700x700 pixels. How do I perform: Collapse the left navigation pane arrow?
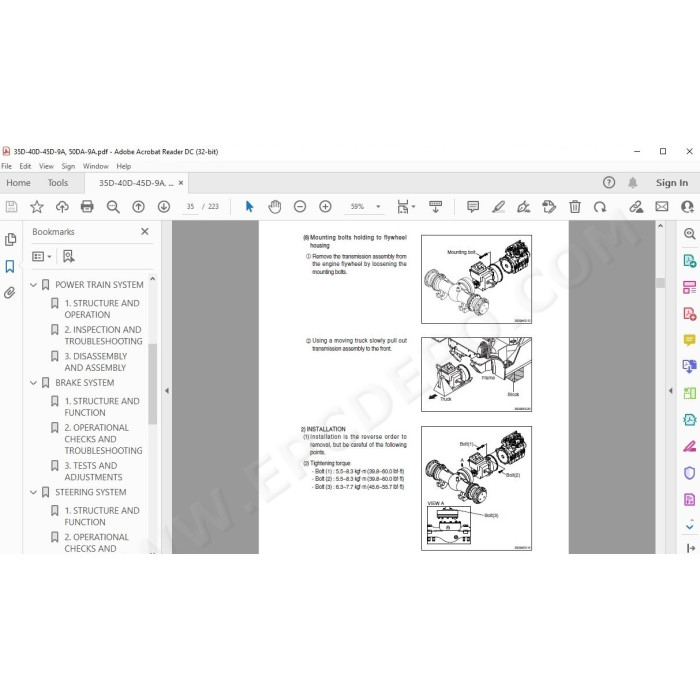pos(167,391)
